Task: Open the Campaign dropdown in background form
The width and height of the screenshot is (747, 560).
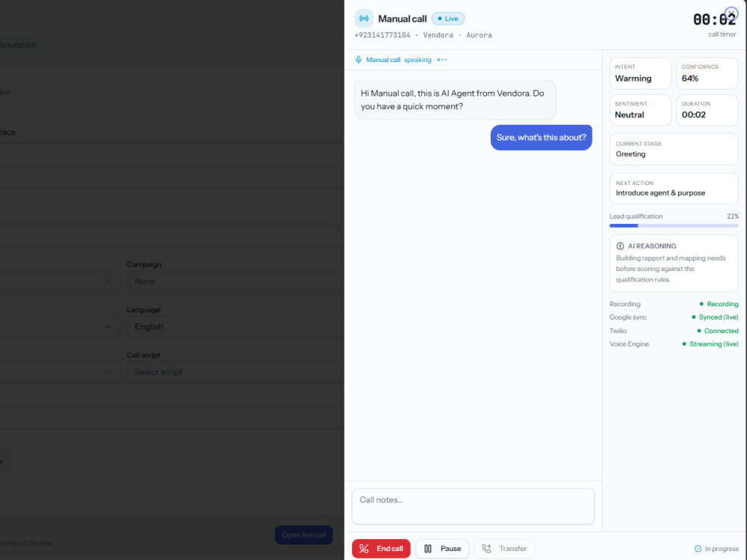Action: click(235, 281)
